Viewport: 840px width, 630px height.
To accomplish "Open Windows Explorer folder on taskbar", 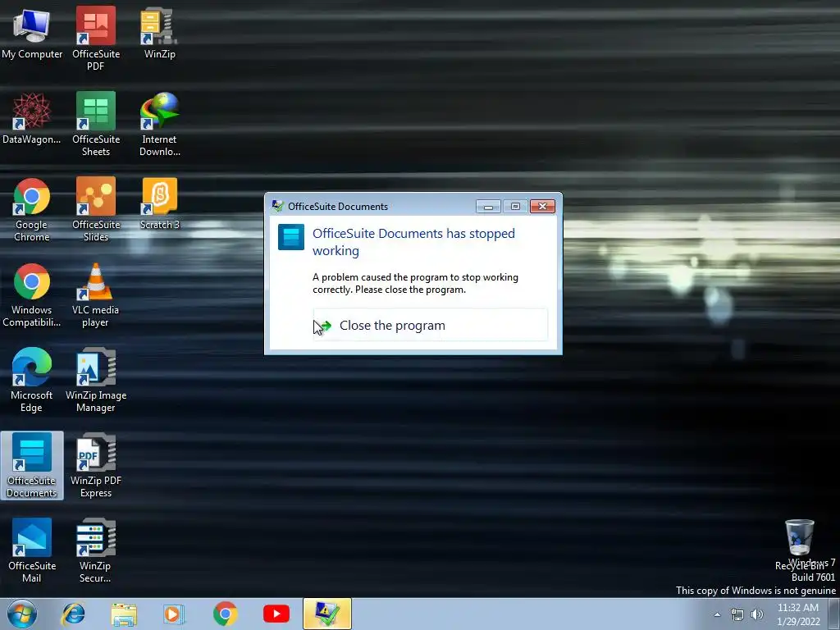I will 124,614.
